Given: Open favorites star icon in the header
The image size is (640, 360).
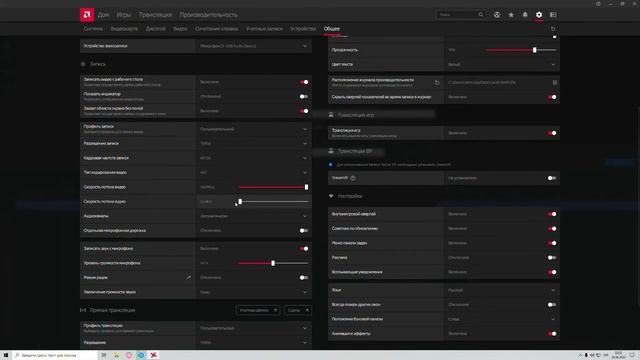Looking at the screenshot, I should point(511,15).
